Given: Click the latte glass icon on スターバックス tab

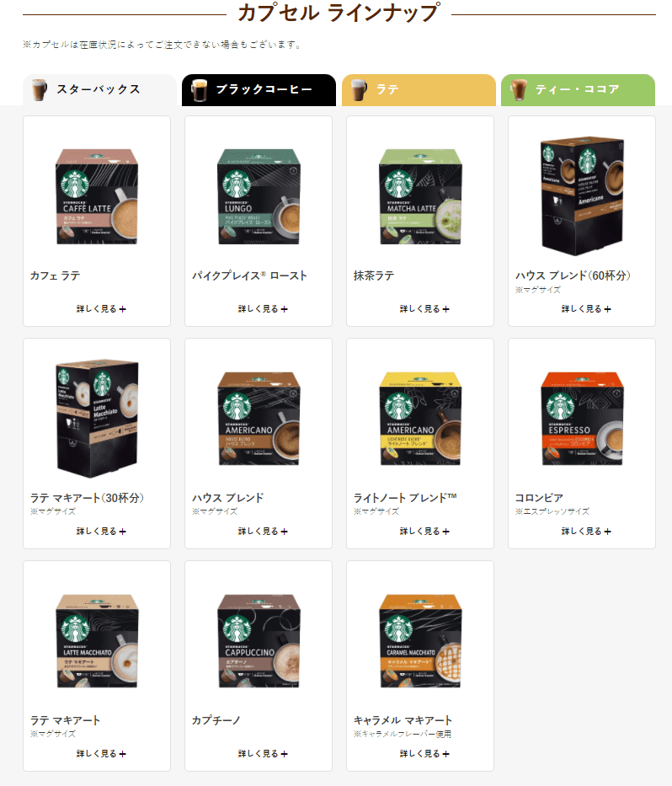Looking at the screenshot, I should [x=39, y=90].
